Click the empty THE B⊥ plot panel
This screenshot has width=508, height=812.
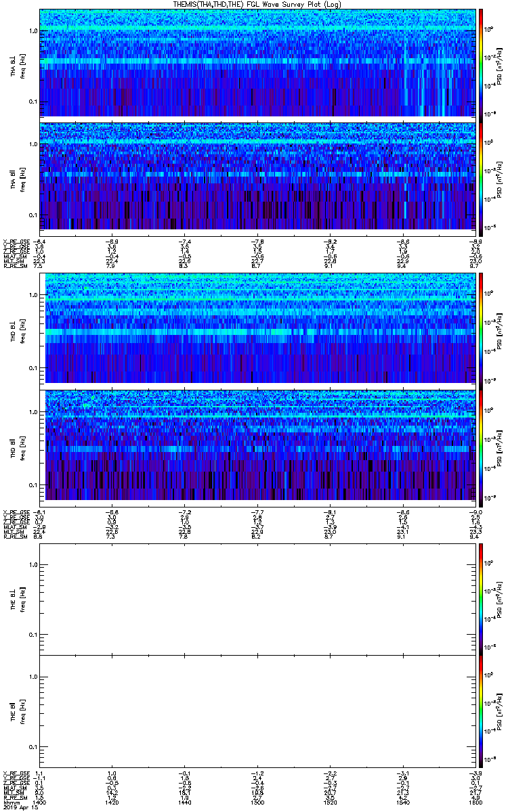tap(257, 599)
